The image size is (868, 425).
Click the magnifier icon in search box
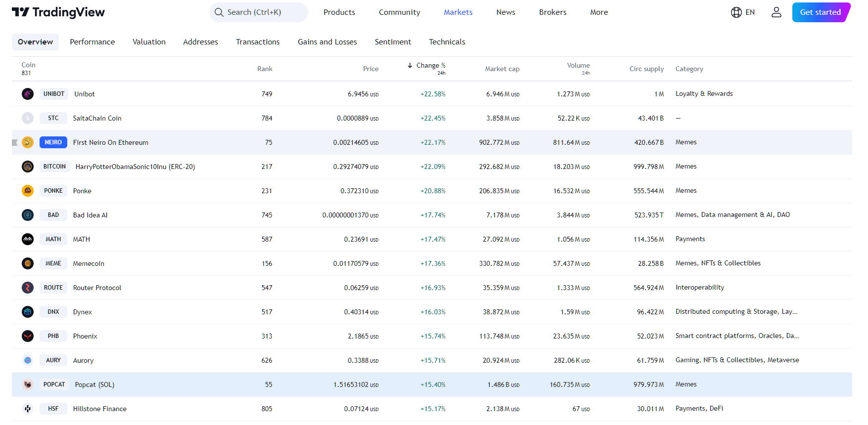[219, 12]
